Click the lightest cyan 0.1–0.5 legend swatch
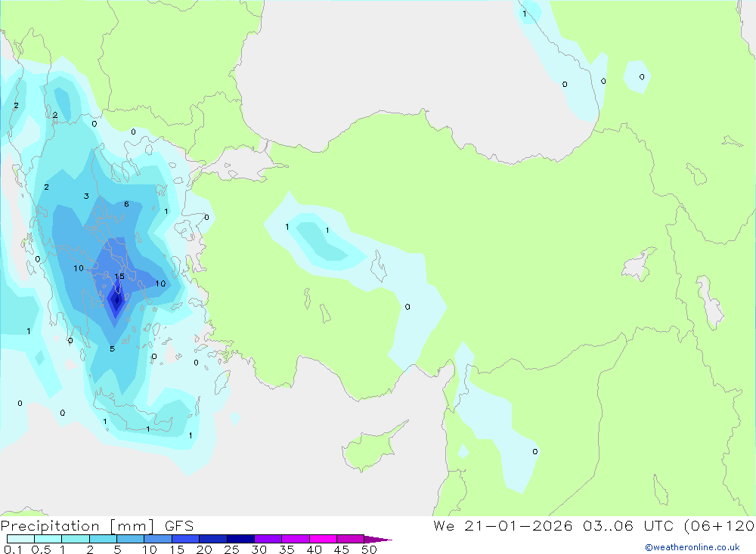 [20, 539]
